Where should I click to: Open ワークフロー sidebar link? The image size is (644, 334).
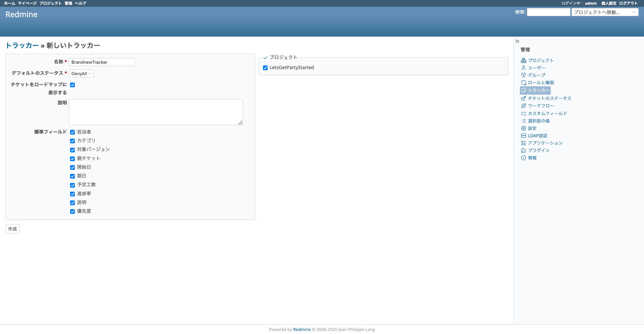pos(541,106)
